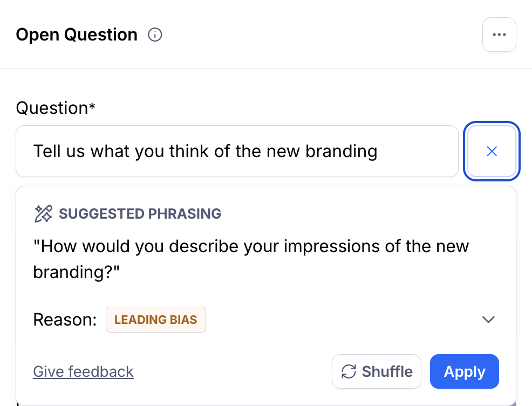Shuffle to get another suggested phrasing
Image resolution: width=532 pixels, height=406 pixels.
pos(376,371)
